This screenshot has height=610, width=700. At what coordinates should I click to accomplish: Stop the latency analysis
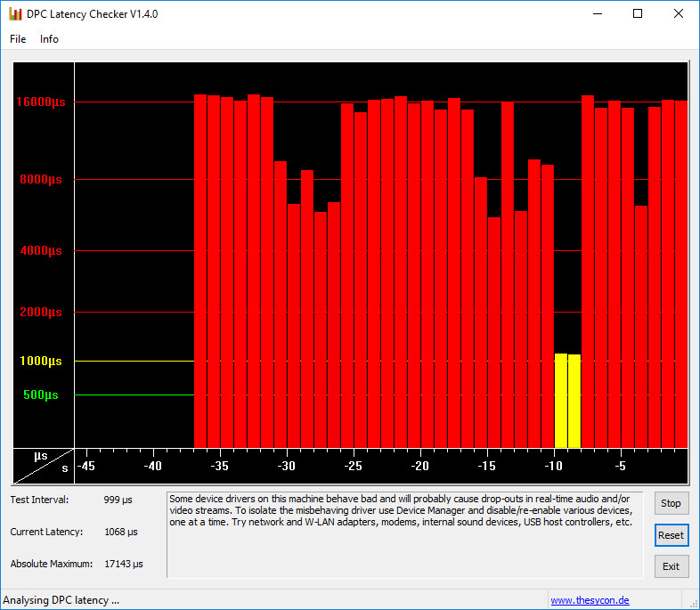point(671,503)
